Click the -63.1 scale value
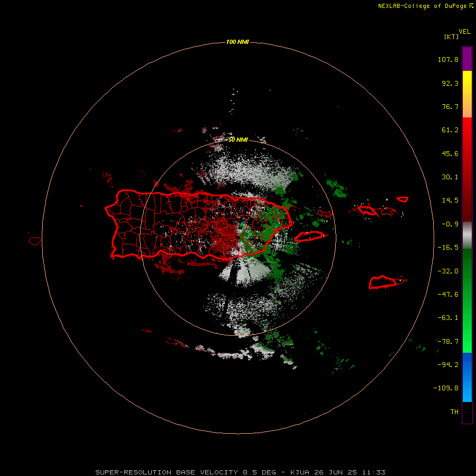This screenshot has width=476, height=476. click(x=448, y=318)
